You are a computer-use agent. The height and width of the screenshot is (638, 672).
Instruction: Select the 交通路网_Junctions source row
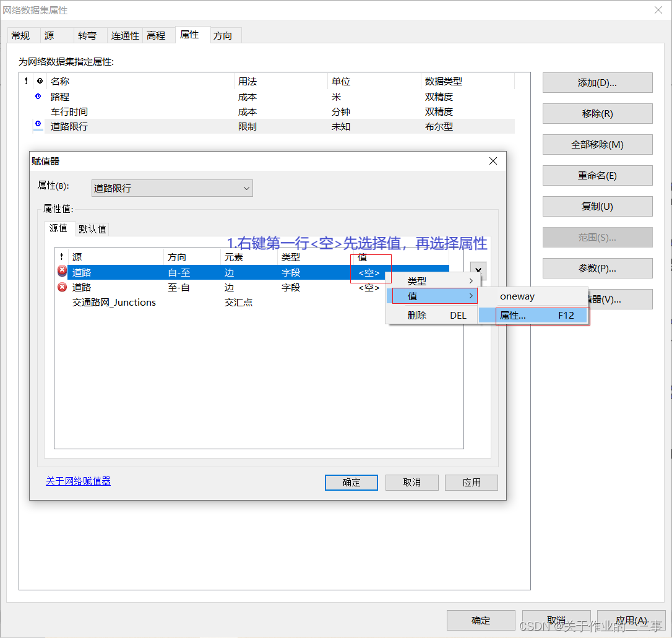(252, 303)
